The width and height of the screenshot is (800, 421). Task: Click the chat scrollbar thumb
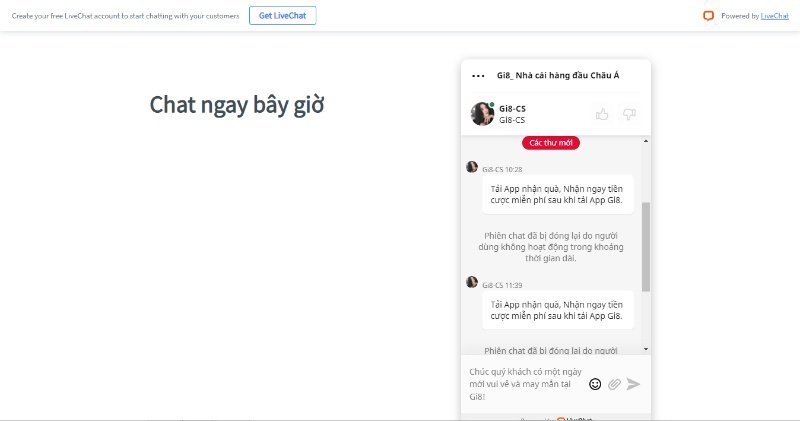pyautogui.click(x=646, y=246)
